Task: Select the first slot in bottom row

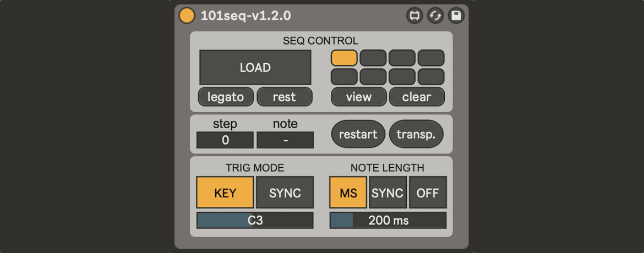Action: pos(344,76)
